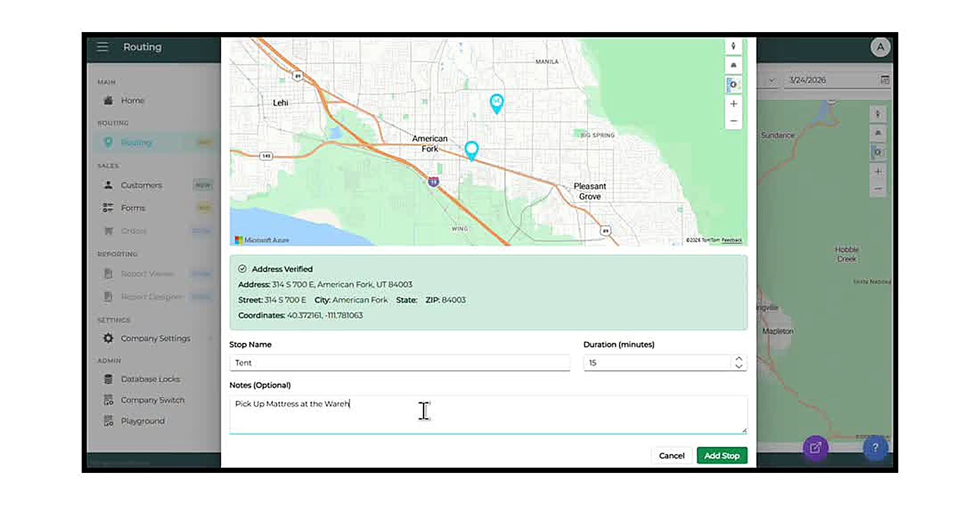The height and width of the screenshot is (505, 980).
Task: Click the Lehi map label
Action: pyautogui.click(x=280, y=103)
